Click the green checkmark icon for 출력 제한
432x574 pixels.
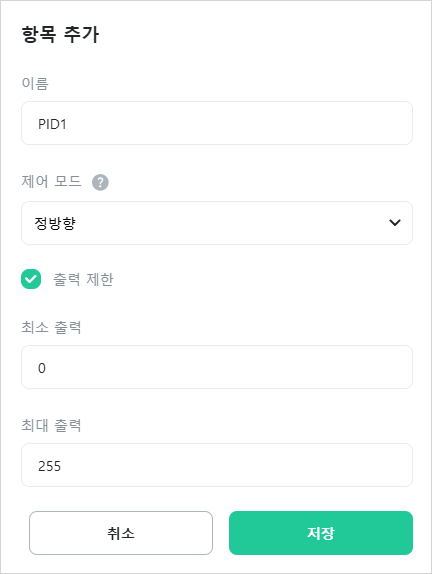(x=31, y=279)
